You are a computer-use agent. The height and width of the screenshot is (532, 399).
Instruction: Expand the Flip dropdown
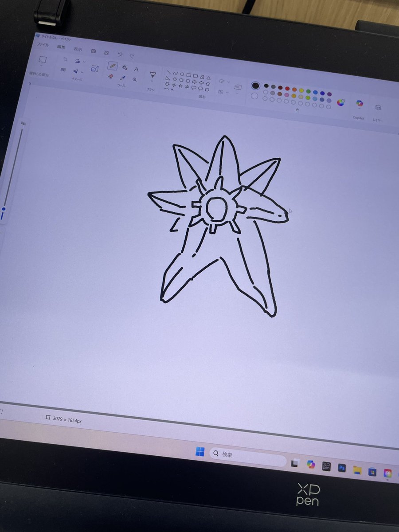82,72
